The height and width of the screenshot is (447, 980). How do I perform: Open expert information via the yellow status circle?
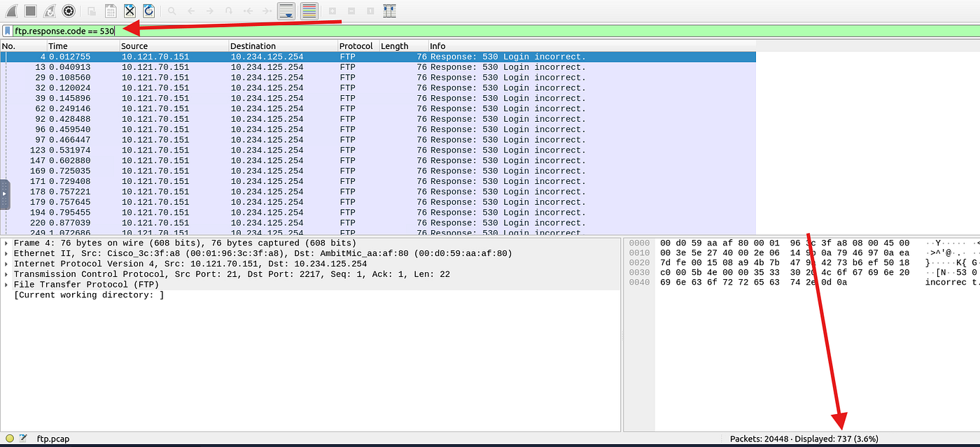tap(9, 439)
